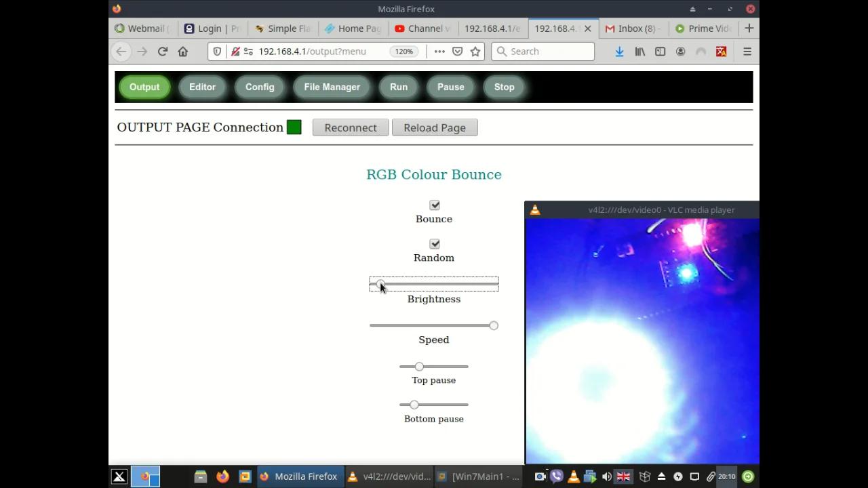Uncheck the Random checkbox
Viewport: 868px width, 488px height.
point(435,244)
